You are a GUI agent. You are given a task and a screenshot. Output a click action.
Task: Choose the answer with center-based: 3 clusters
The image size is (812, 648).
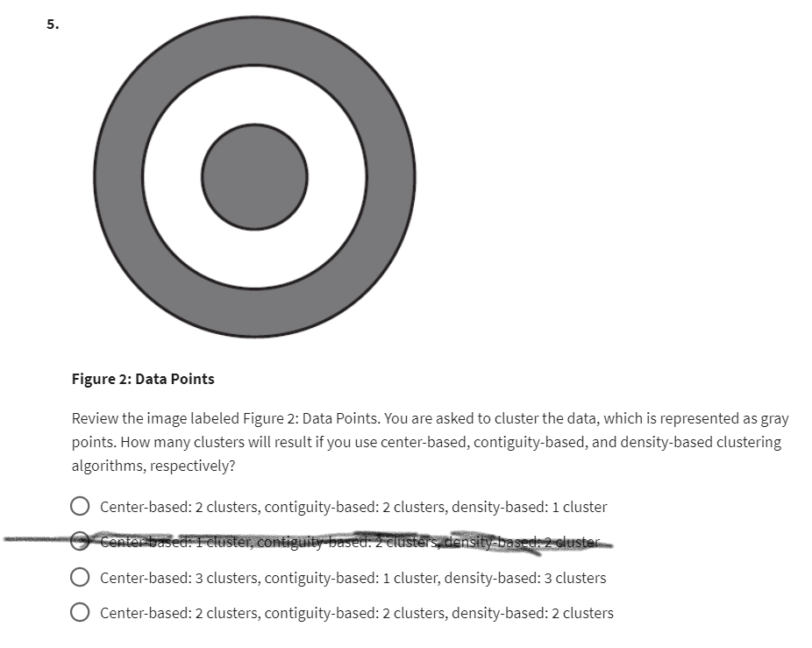click(x=351, y=577)
